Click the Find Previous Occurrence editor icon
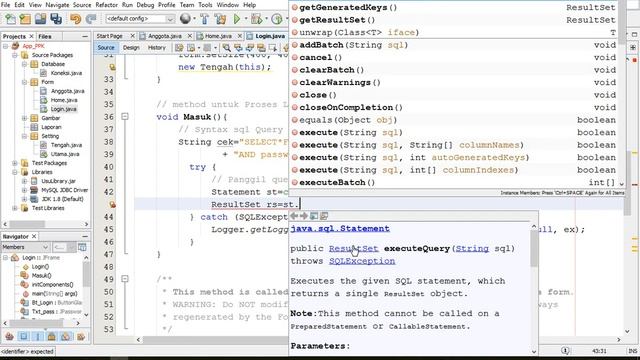Image resolution: width=640 pixels, height=360 pixels. click(238, 48)
